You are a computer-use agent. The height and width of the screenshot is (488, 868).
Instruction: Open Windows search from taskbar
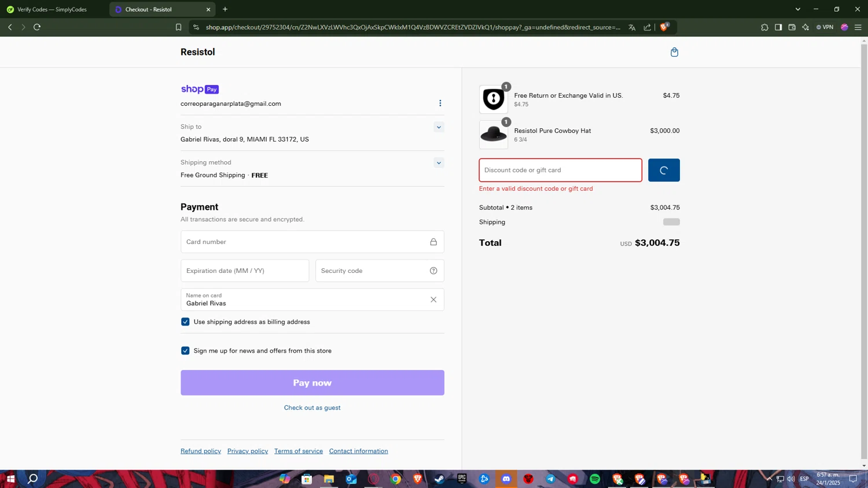pos(33,479)
